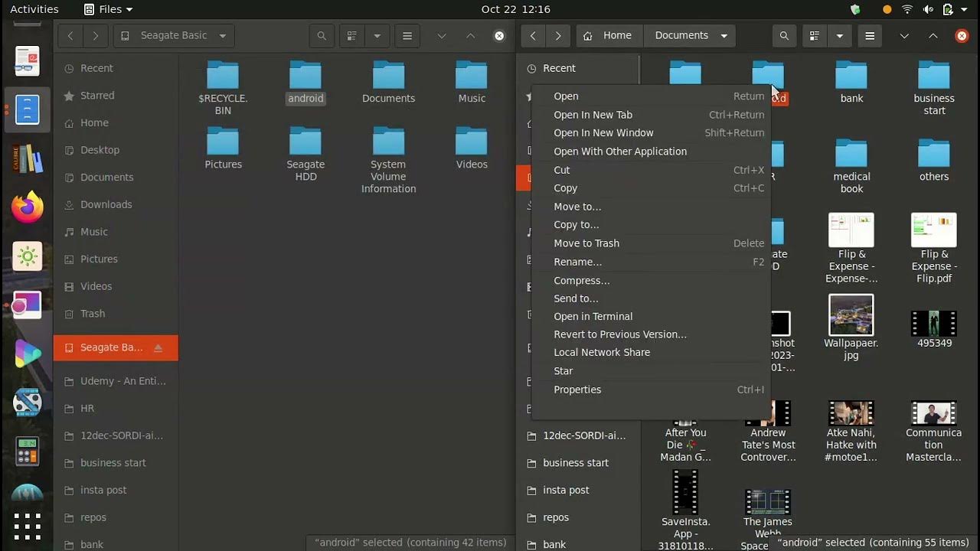Open view options dropdown in Documents window
This screenshot has width=980, height=551.
click(x=839, y=35)
